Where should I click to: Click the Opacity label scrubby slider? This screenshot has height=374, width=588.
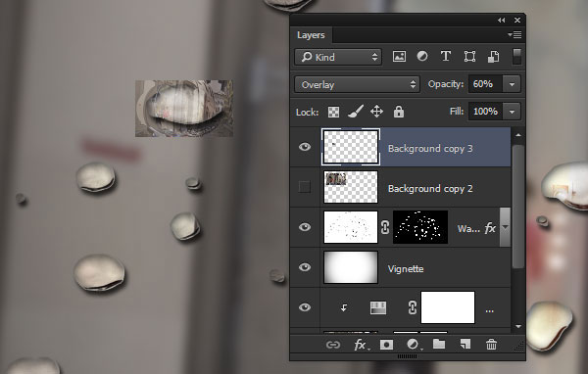446,84
